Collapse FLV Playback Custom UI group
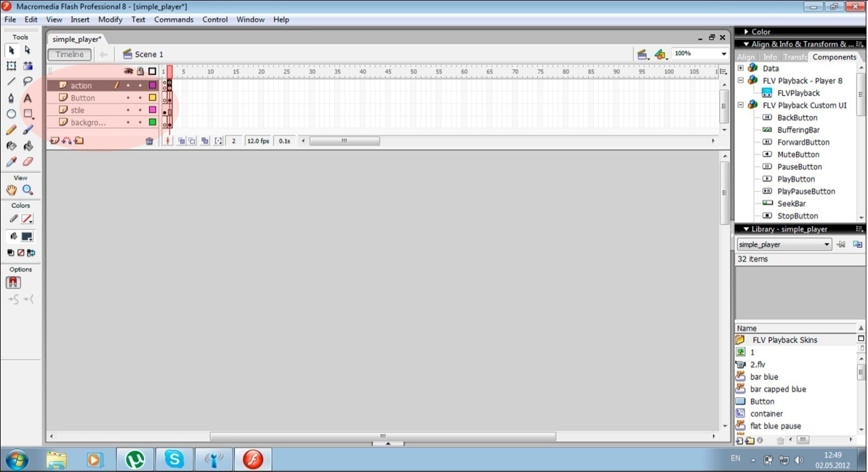 740,105
